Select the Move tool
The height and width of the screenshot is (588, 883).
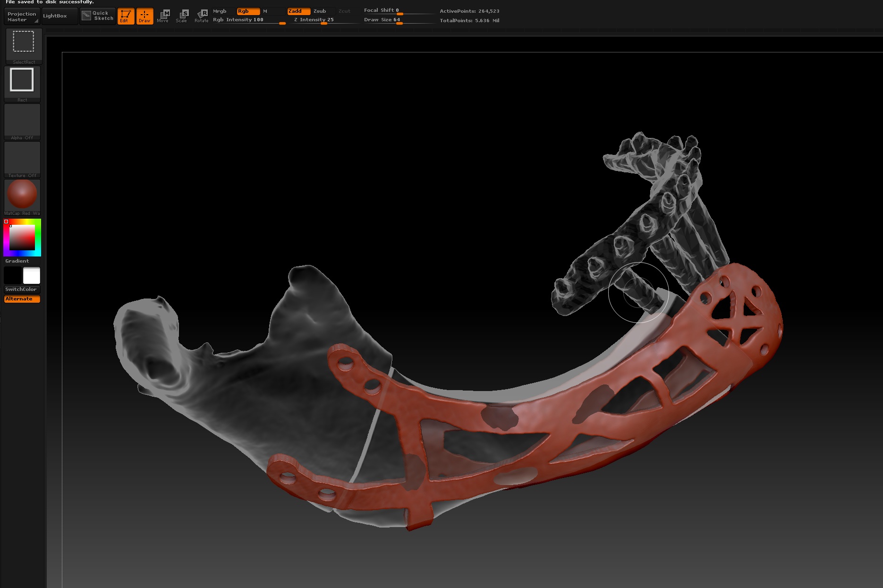(x=163, y=16)
